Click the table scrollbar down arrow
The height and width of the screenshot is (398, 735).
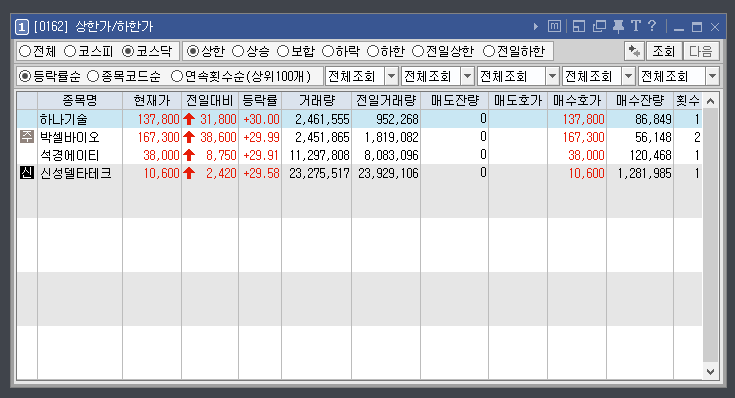click(x=711, y=372)
